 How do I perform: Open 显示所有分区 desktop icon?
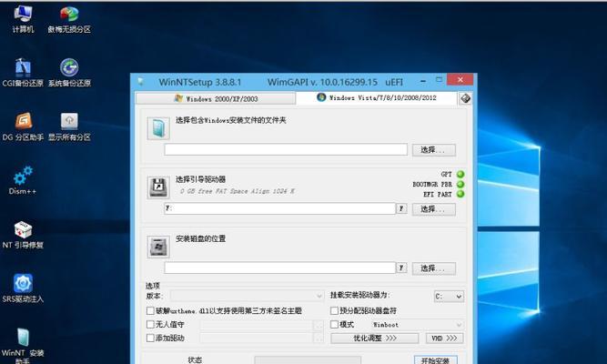coord(69,126)
